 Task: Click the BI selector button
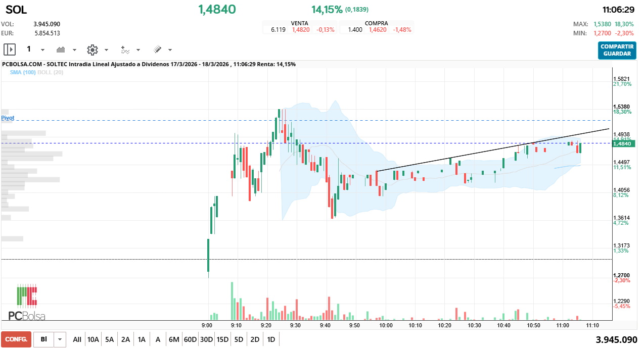click(x=44, y=339)
